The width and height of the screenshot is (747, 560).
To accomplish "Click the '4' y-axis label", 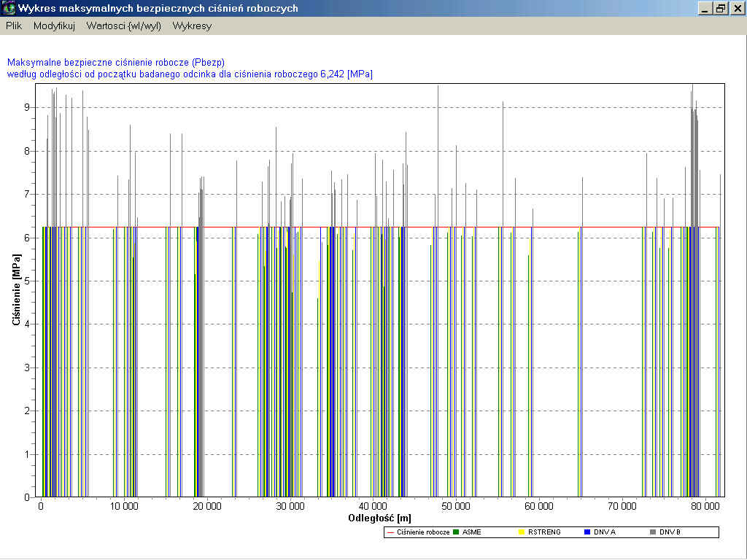I will tap(27, 324).
